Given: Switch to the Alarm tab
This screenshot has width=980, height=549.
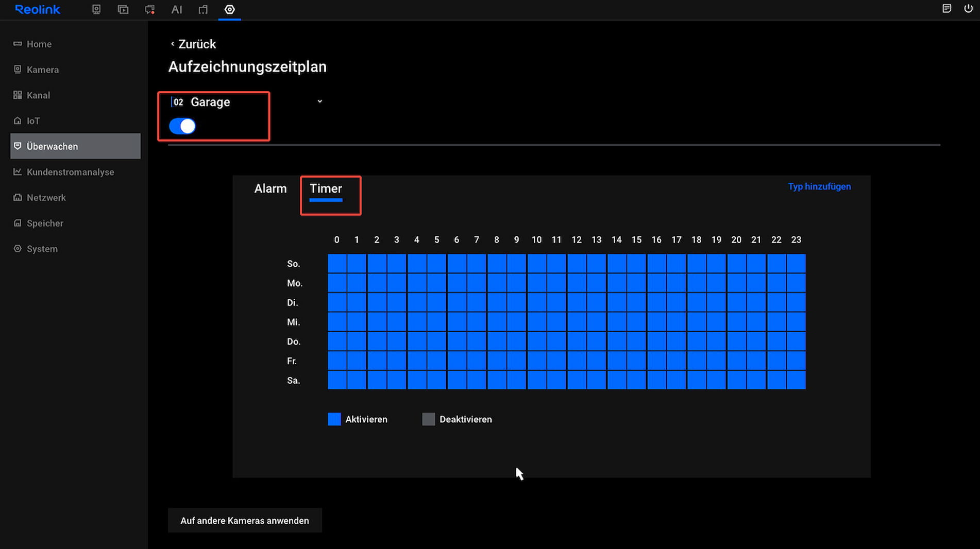Looking at the screenshot, I should point(270,188).
